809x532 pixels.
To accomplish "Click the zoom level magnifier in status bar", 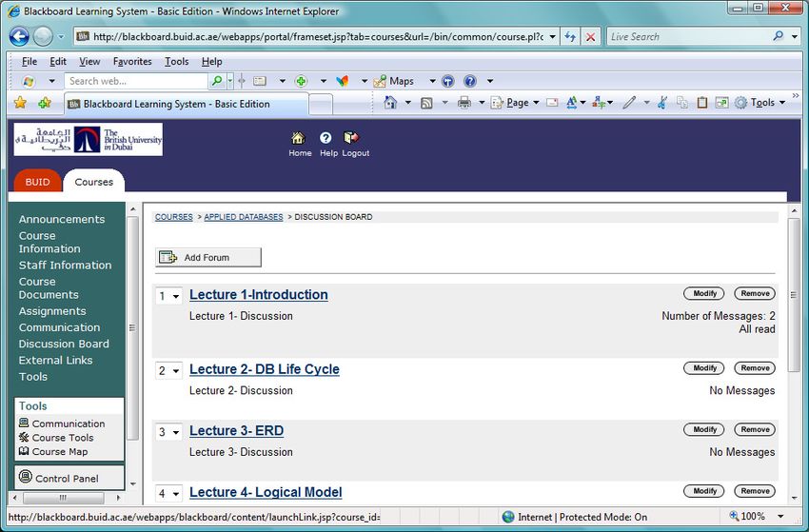I will point(734,516).
